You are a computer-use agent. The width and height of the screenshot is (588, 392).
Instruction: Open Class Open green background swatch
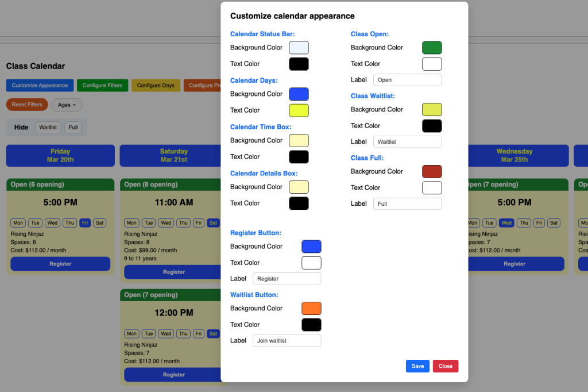[x=432, y=48]
